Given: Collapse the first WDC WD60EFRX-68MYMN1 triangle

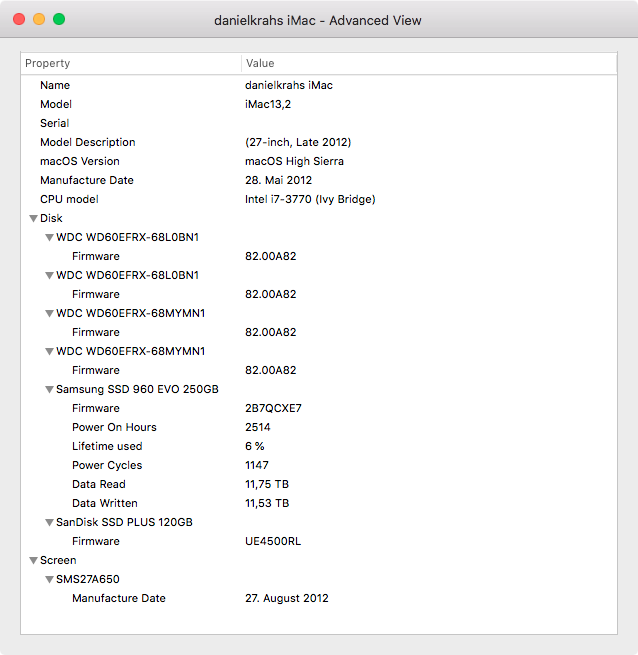Looking at the screenshot, I should [49, 314].
